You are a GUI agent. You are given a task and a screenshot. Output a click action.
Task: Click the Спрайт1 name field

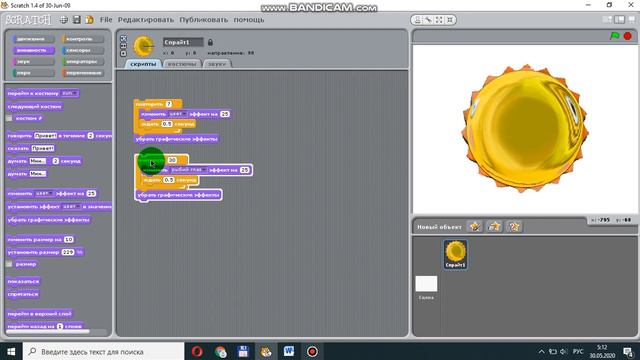pyautogui.click(x=183, y=42)
